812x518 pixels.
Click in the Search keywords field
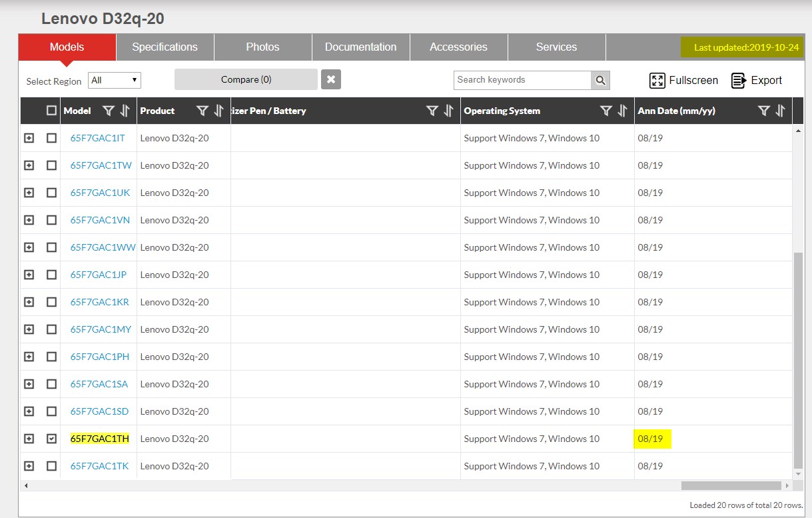click(x=522, y=80)
